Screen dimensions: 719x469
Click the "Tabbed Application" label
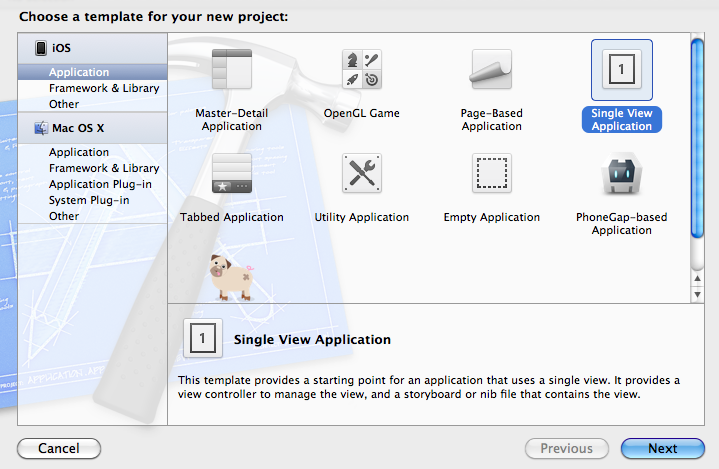(x=232, y=217)
